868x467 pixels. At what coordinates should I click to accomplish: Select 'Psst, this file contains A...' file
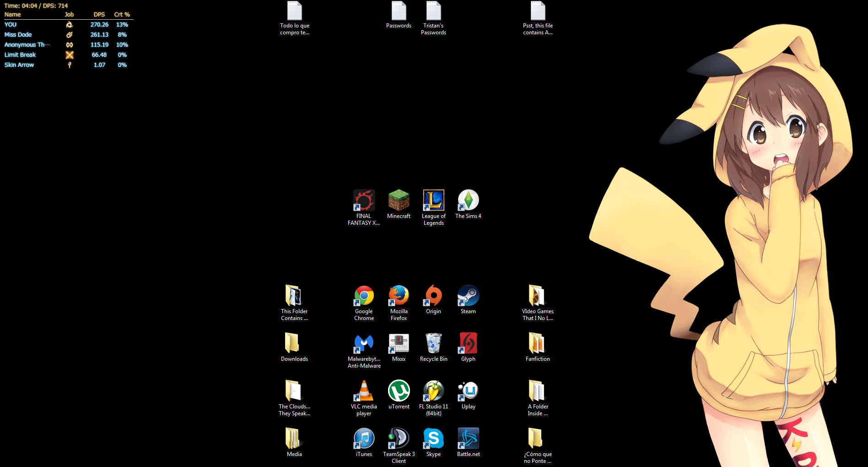[538, 18]
